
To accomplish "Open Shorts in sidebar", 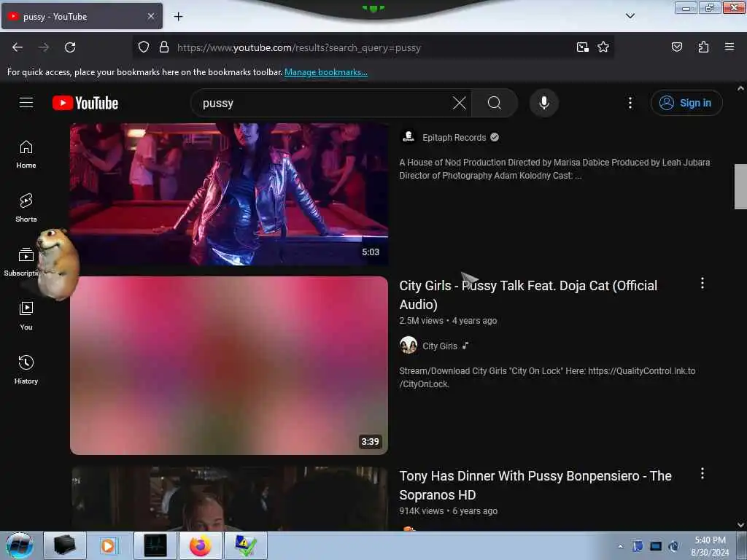I will pyautogui.click(x=26, y=209).
